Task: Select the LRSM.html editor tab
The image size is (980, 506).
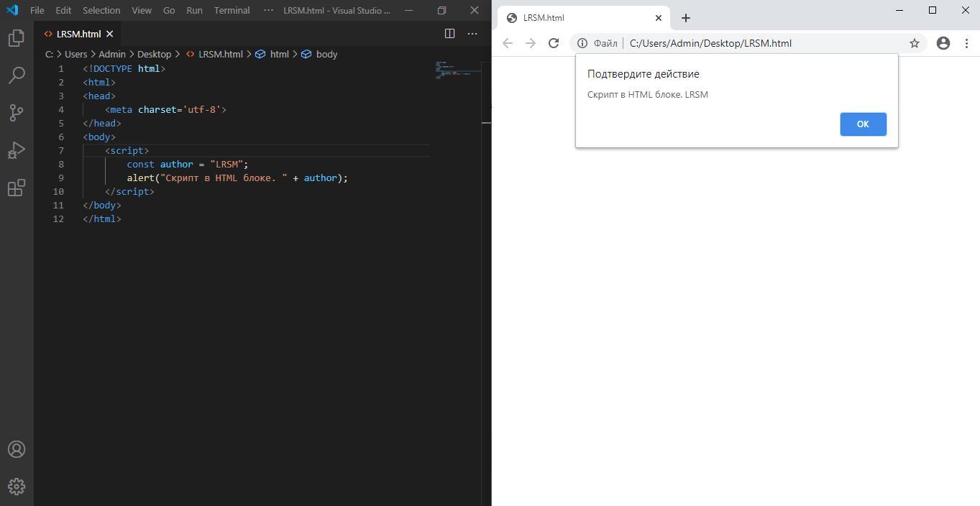Action: [x=78, y=34]
